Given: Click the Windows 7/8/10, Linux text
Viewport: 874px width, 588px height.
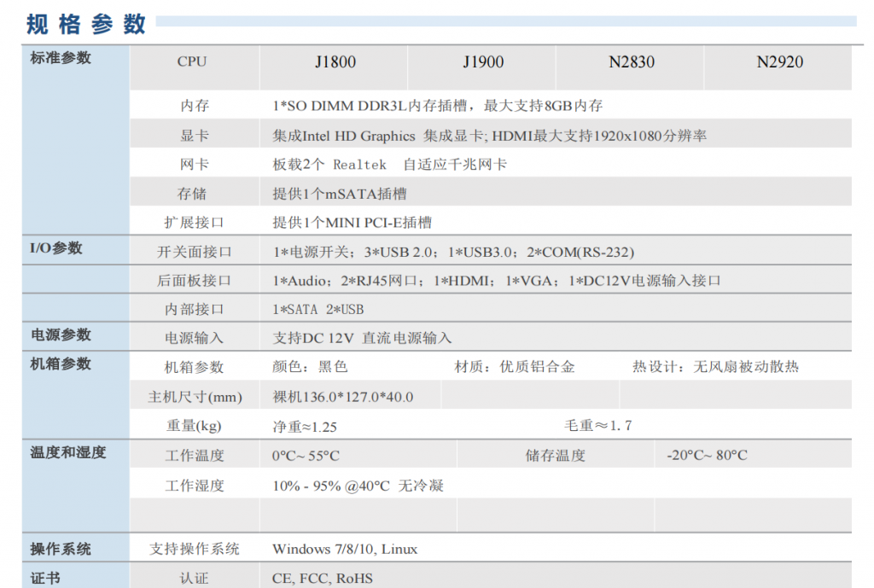Looking at the screenshot, I should click(x=345, y=549).
